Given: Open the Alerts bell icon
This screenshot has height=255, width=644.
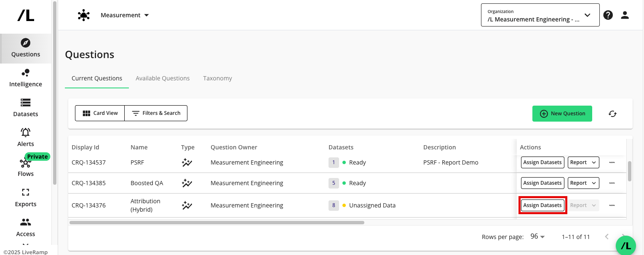Looking at the screenshot, I should coord(26,133).
